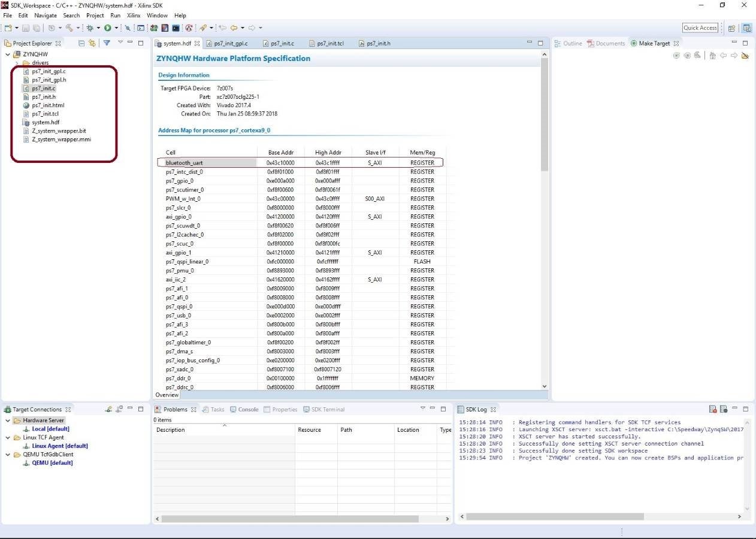Open the Navigate menu

pyautogui.click(x=46, y=15)
